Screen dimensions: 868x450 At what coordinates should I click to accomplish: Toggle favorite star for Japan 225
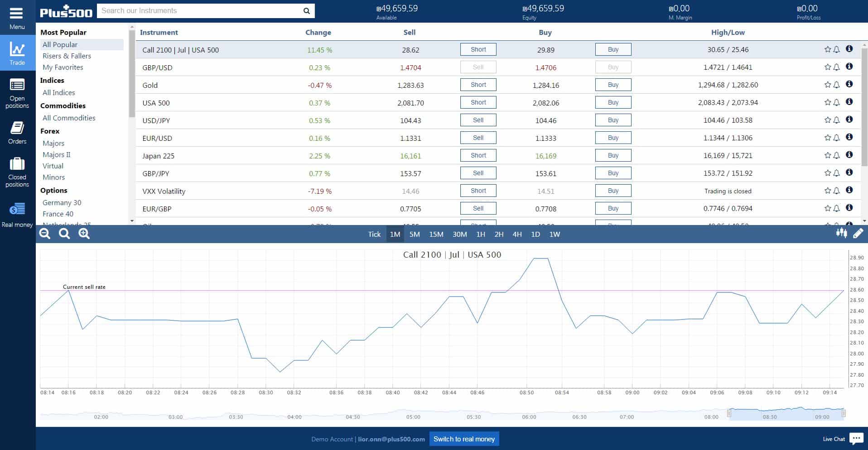827,155
